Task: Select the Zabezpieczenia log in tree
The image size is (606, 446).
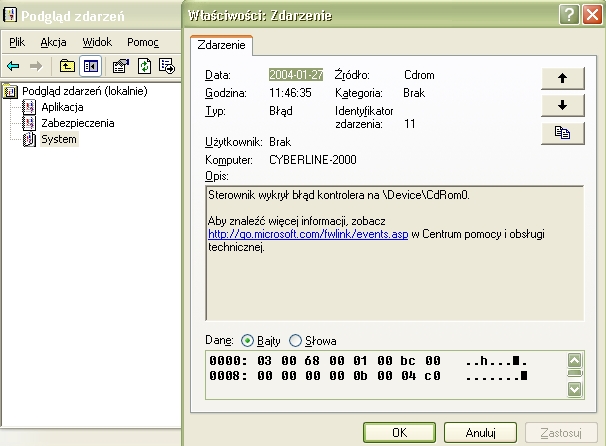Action: [x=78, y=123]
